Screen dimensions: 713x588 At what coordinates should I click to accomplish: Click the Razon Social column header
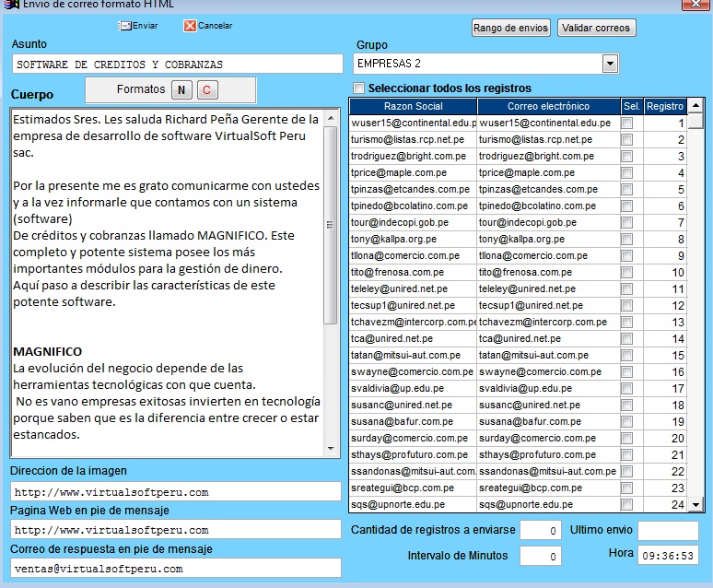click(x=413, y=107)
